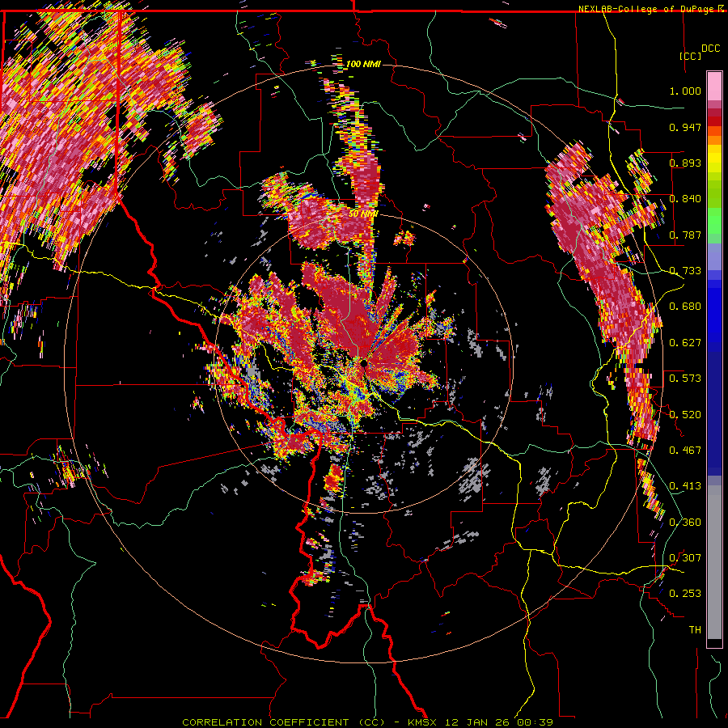
Task: Click the NEXLAB-College of DuPage label
Action: pos(647,9)
